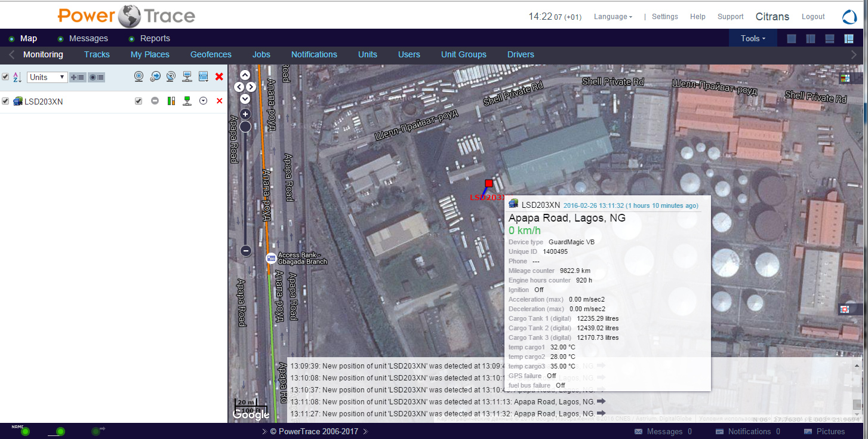The width and height of the screenshot is (868, 439).
Task: Toggle the select-all checkbox in the panel header
Action: pos(5,77)
